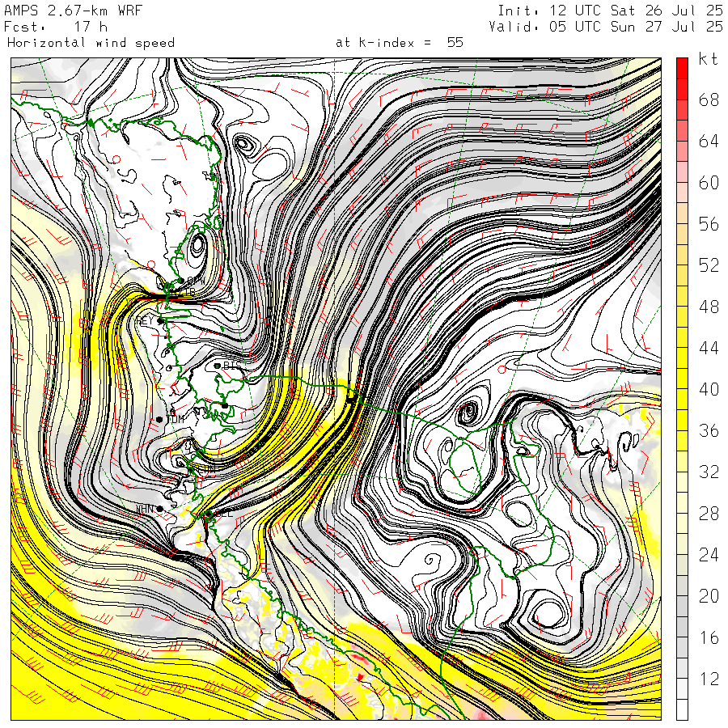728x728 pixels.
Task: Click the 36 legend tick label
Action: pyautogui.click(x=709, y=430)
